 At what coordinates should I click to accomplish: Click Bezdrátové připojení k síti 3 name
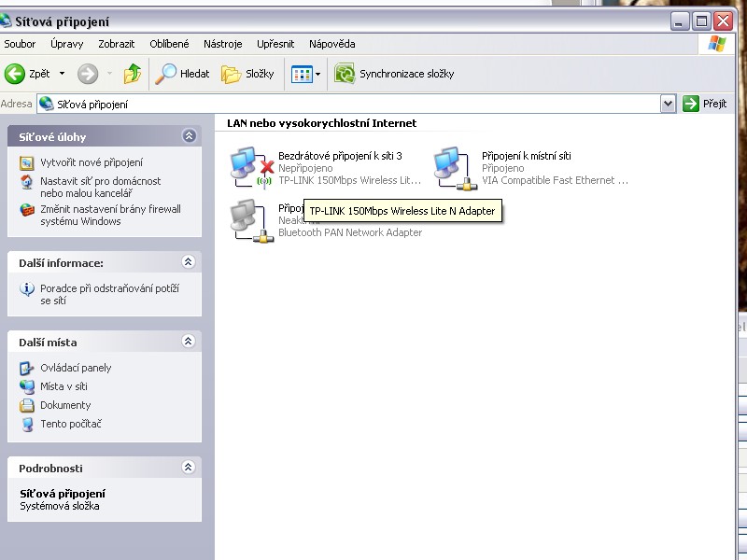[340, 156]
